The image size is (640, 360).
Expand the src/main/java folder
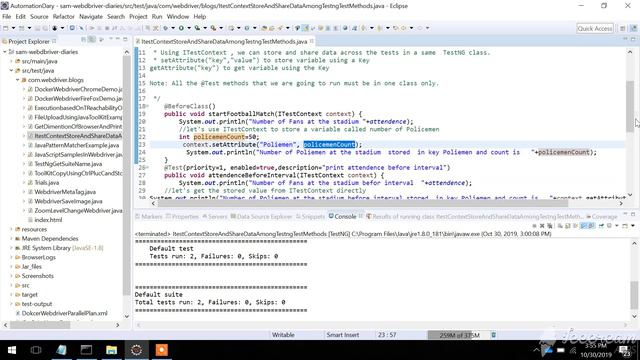pos(11,61)
